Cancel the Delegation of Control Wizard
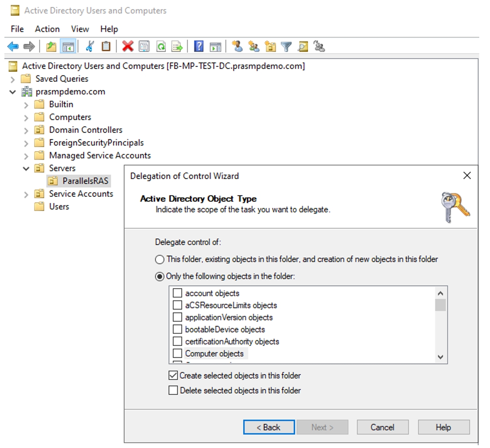 coord(382,427)
